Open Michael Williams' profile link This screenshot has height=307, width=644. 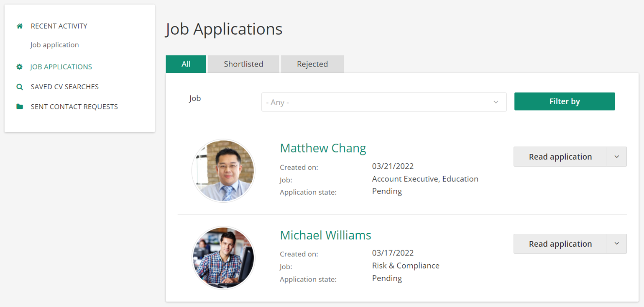click(x=325, y=235)
